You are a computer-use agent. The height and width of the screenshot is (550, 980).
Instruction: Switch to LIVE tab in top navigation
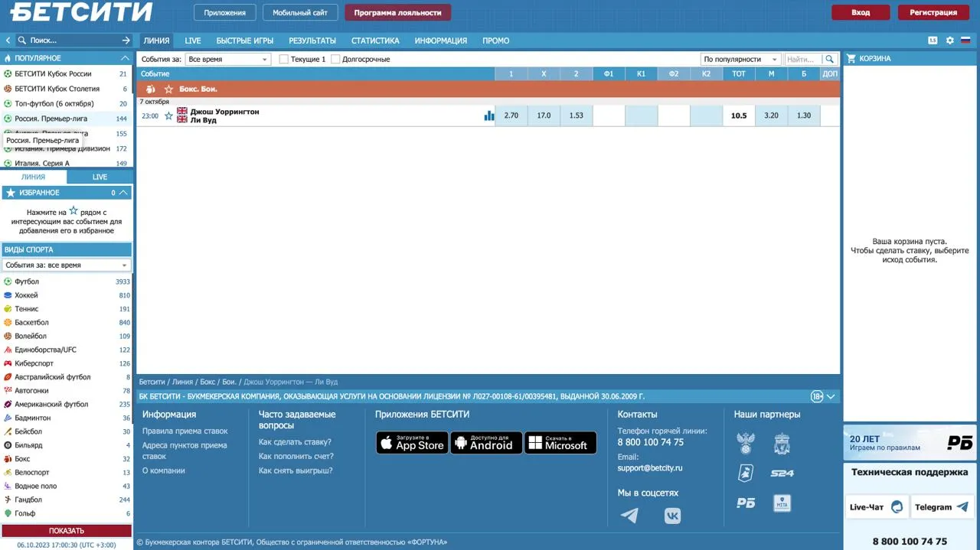pos(193,41)
